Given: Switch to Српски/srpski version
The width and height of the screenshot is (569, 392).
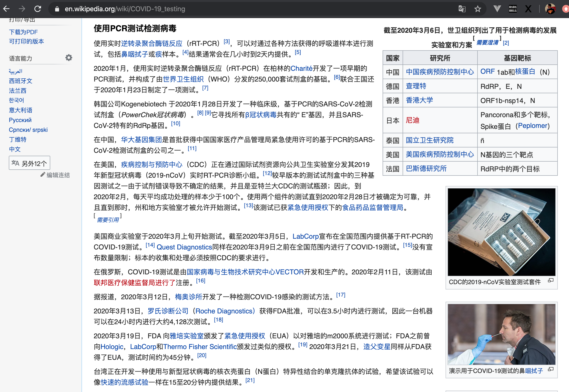Looking at the screenshot, I should click(28, 130).
